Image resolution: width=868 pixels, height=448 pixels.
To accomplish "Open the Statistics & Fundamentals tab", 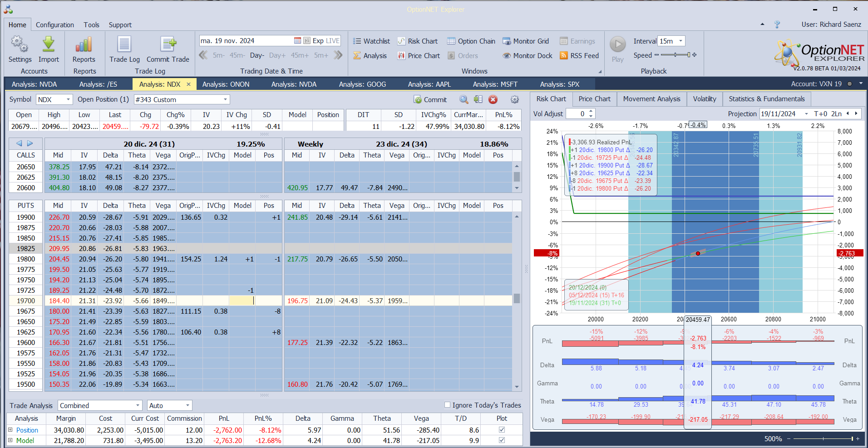I will tap(766, 99).
